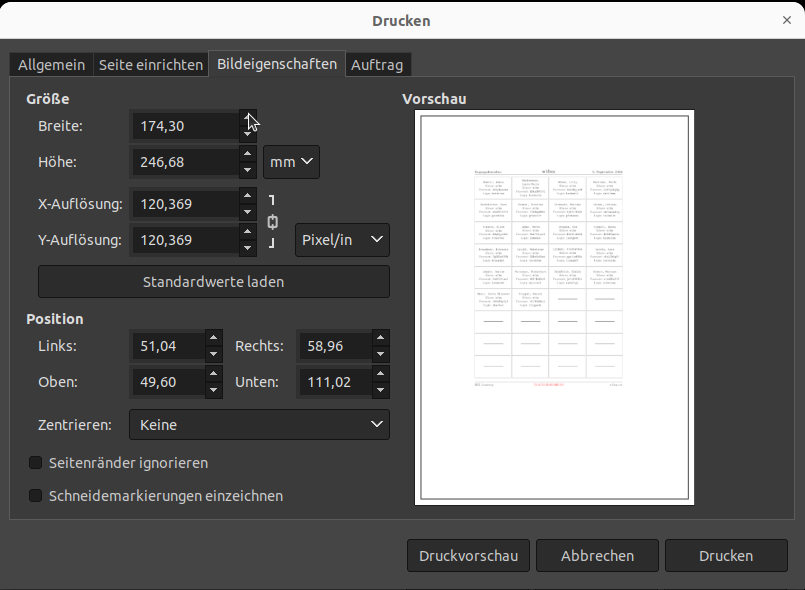805x590 pixels.
Task: Click the Standardwerte laden button
Action: pyautogui.click(x=213, y=281)
